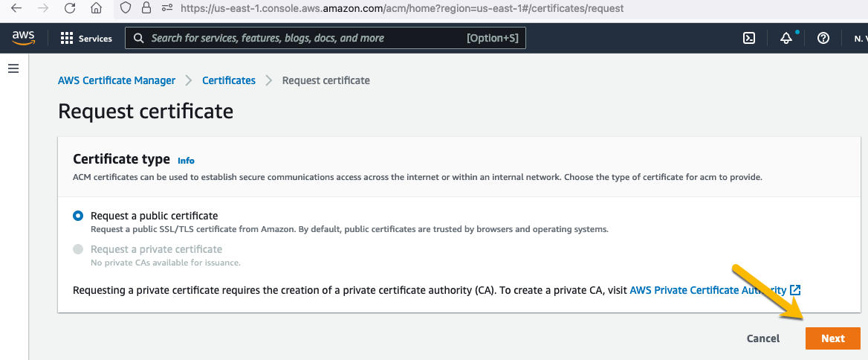Screen dimensions: 868x360
Task: Click the Services menu label
Action: pos(95,39)
